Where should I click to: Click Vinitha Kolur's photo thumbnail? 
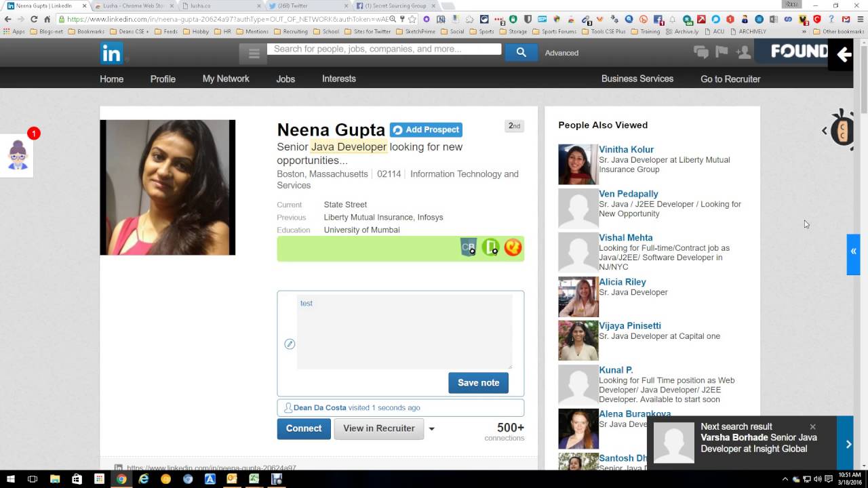pos(578,164)
